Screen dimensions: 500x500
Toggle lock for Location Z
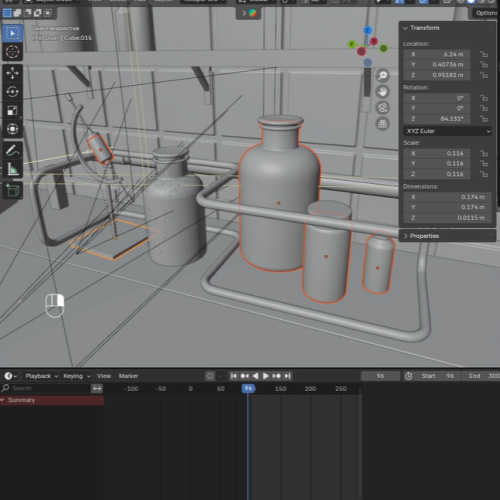point(484,75)
